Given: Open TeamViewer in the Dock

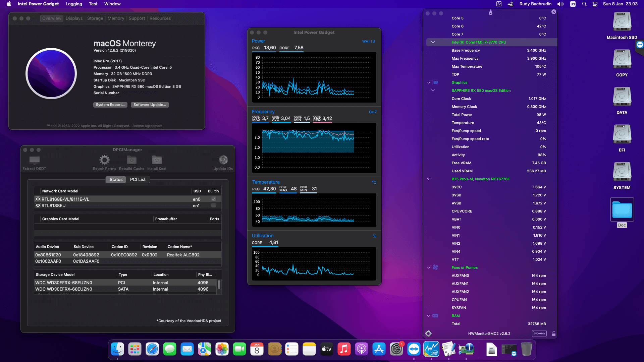Looking at the screenshot, I should (414, 349).
